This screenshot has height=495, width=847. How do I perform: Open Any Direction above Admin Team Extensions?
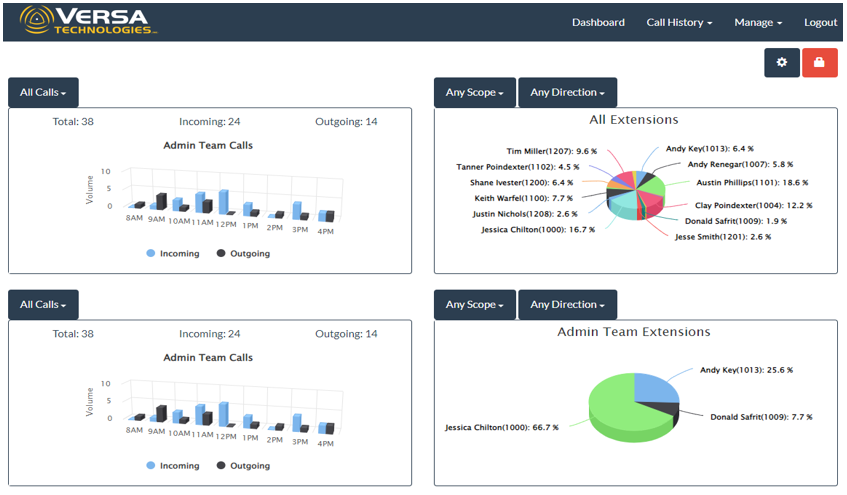tap(567, 305)
